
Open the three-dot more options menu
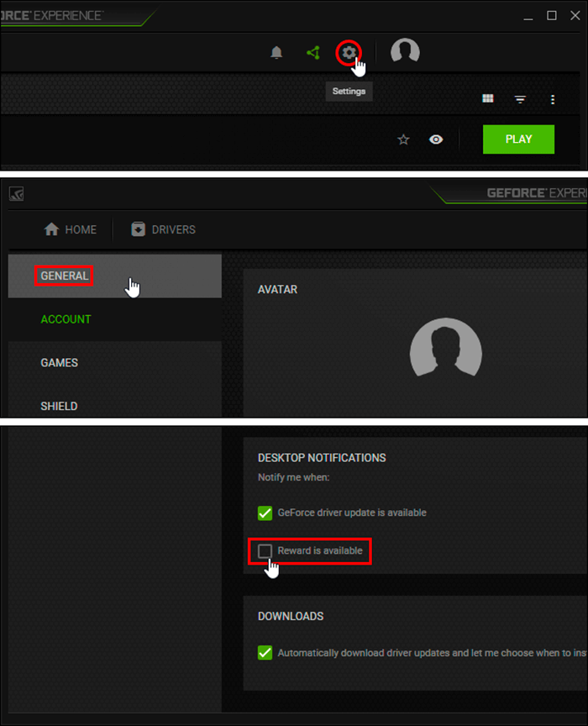pos(553,99)
